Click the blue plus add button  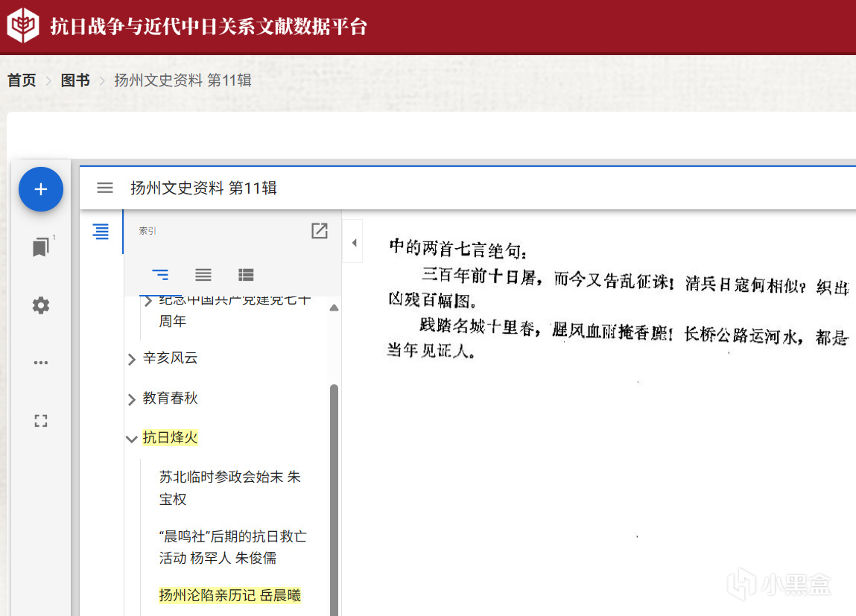coord(41,189)
